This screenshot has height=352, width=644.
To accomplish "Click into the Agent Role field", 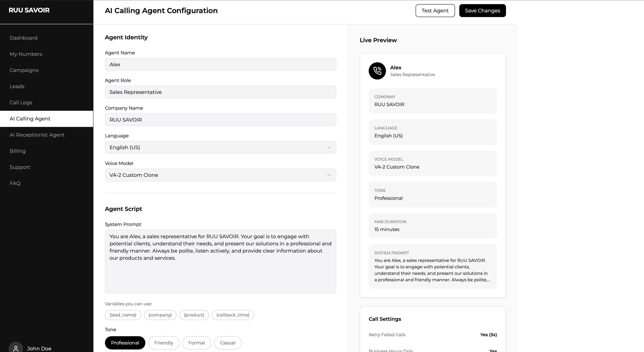I will pos(220,92).
